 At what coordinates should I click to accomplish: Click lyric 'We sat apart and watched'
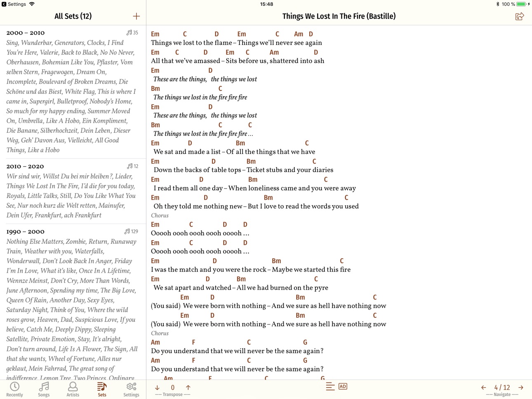click(x=192, y=288)
